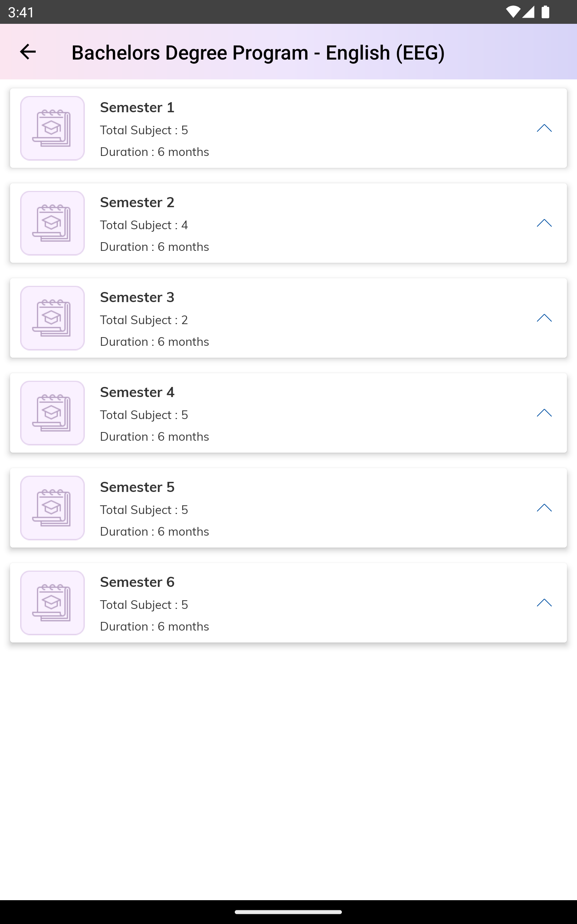
Task: Click Semester 6 graduation calendar icon
Action: coord(52,603)
